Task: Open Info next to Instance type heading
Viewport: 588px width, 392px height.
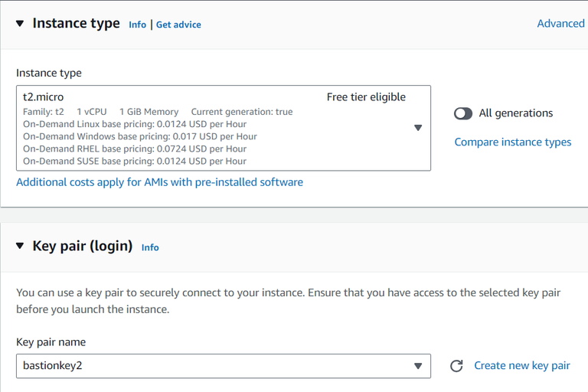Action: pyautogui.click(x=137, y=24)
